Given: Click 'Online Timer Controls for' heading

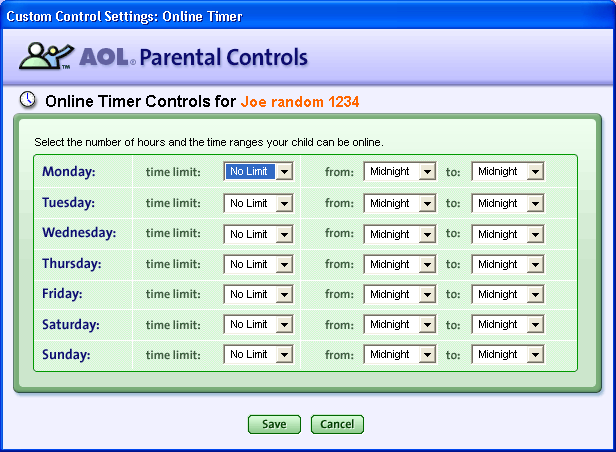Looking at the screenshot, I should [x=140, y=101].
